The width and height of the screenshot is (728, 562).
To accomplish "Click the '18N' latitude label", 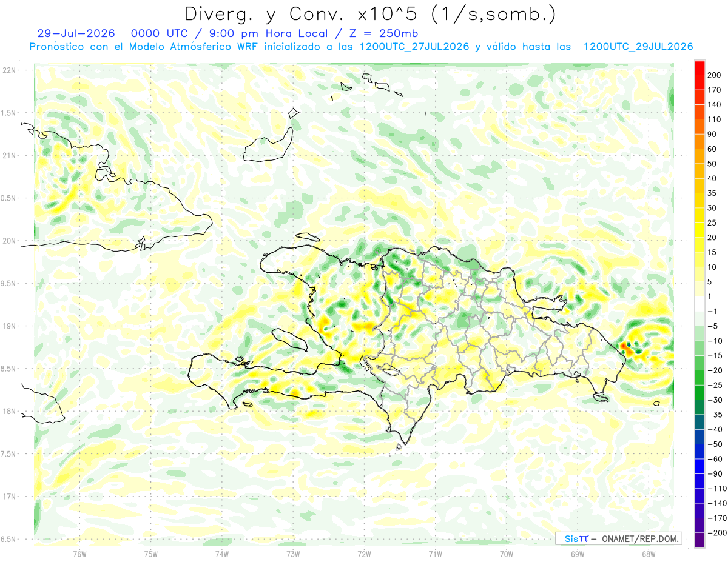I will 8,411.
